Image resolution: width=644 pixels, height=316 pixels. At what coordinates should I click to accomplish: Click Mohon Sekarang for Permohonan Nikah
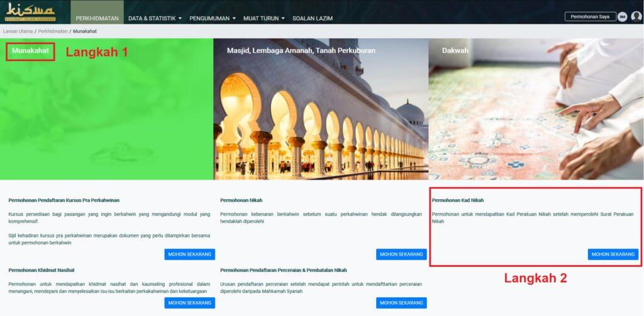tap(401, 254)
